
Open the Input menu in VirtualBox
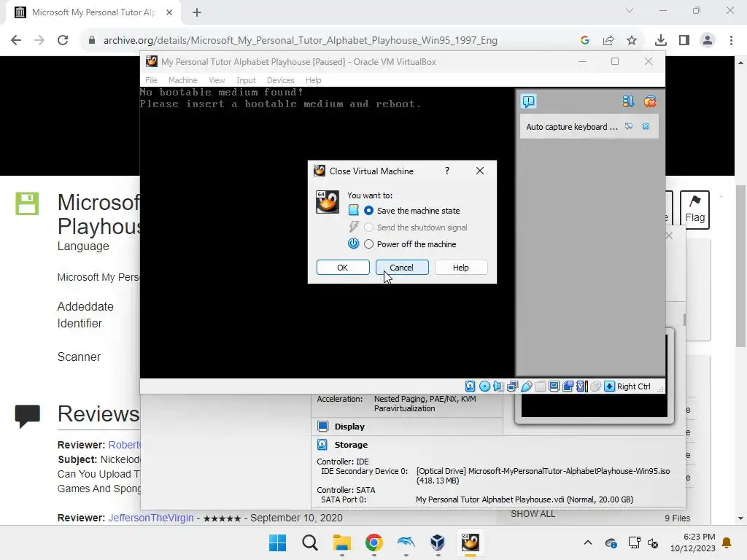[x=247, y=80]
